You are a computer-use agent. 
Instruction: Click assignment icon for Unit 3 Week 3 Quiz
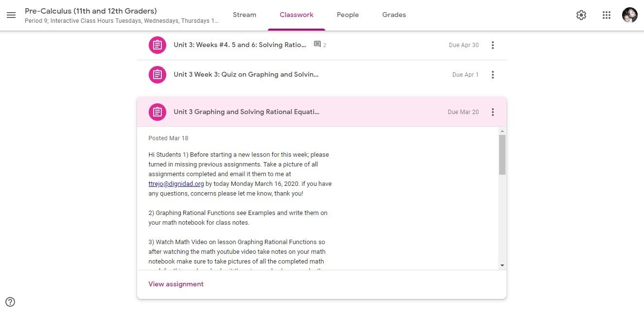click(x=157, y=75)
